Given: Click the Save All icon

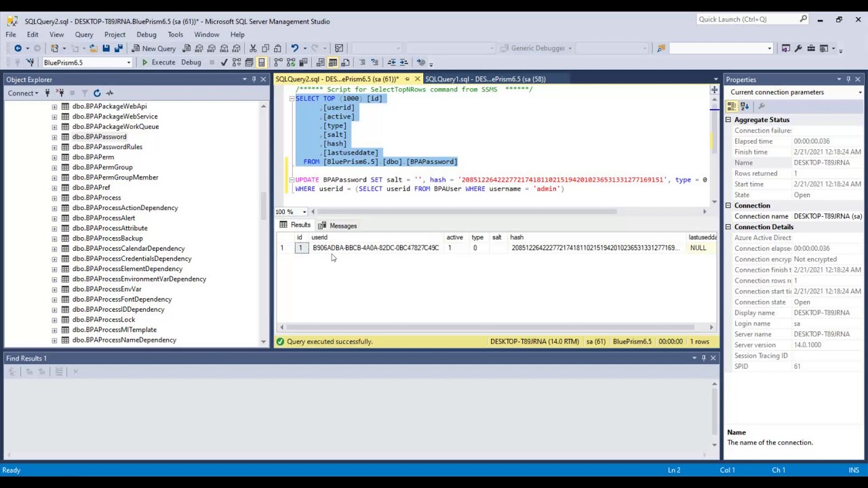Looking at the screenshot, I should [x=118, y=48].
